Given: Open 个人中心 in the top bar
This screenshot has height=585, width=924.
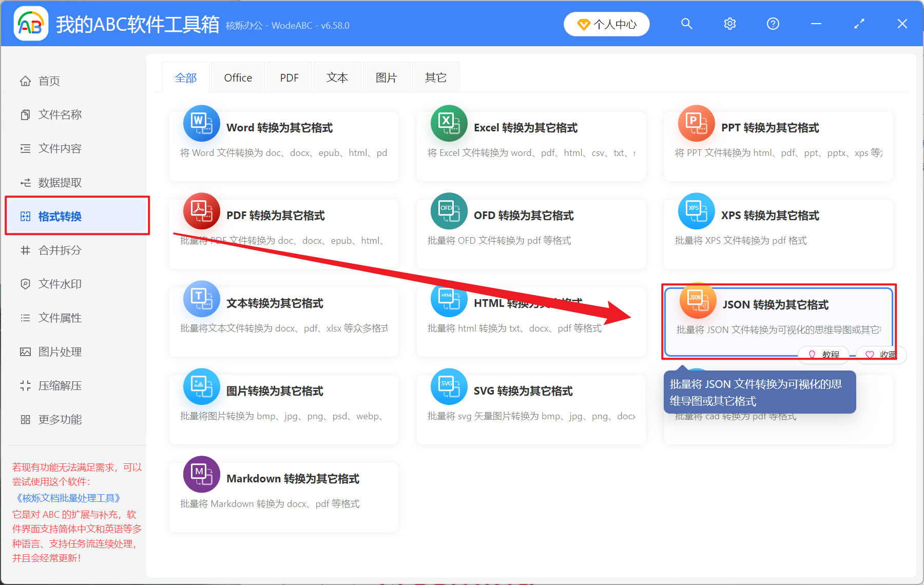Looking at the screenshot, I should coord(606,24).
